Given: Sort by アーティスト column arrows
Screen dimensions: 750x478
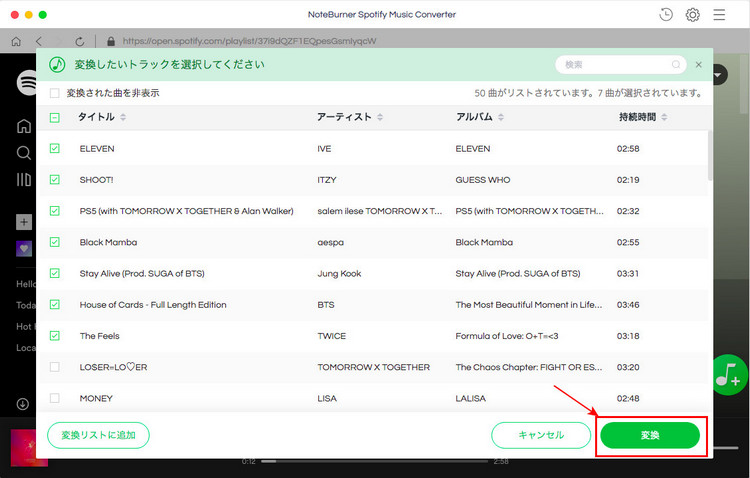Looking at the screenshot, I should 380,117.
